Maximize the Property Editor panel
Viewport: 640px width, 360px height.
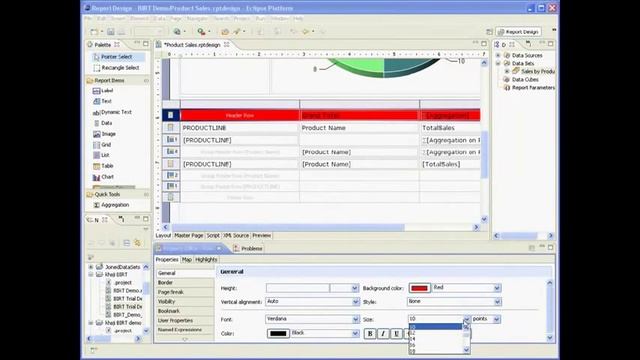click(551, 247)
